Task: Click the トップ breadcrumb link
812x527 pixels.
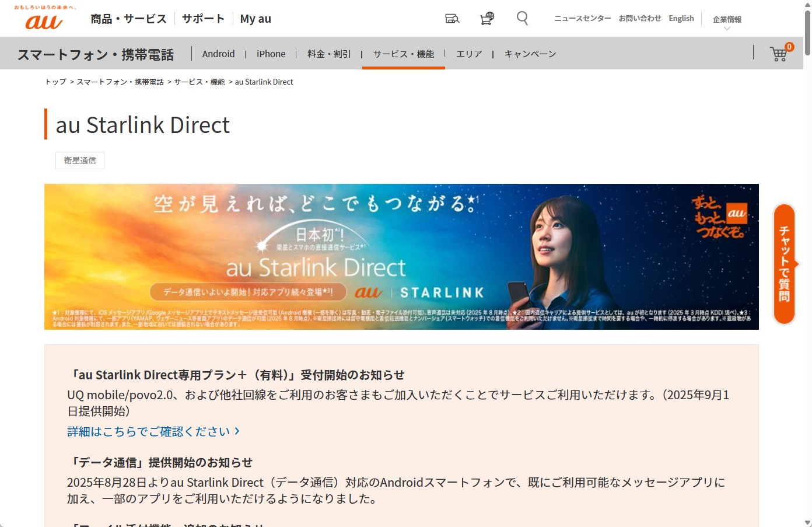Action: click(54, 82)
